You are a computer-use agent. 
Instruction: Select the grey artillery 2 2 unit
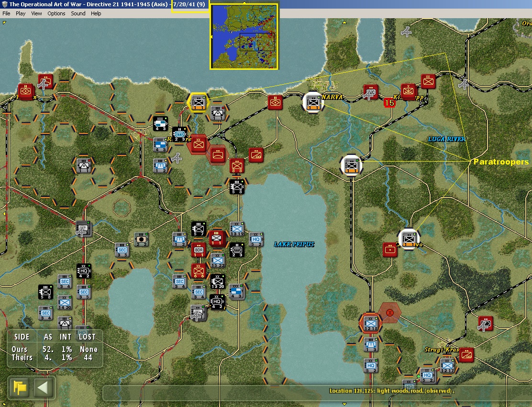pos(141,240)
